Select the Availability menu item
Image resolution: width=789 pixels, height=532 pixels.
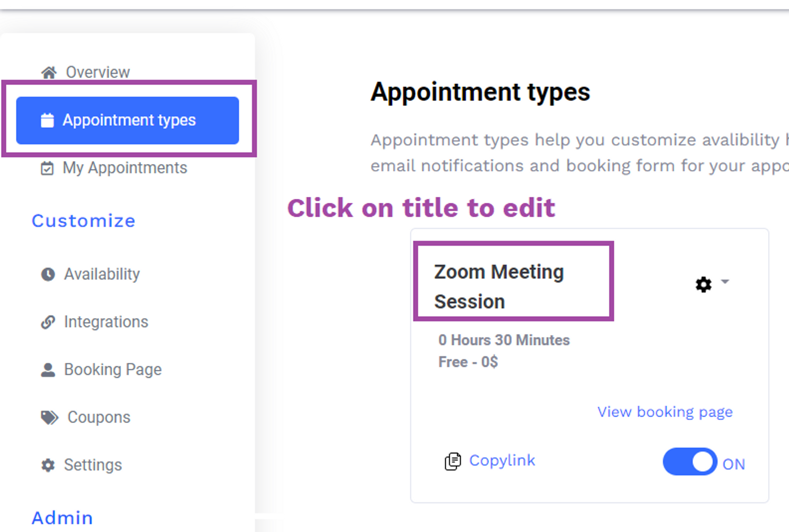click(x=102, y=274)
